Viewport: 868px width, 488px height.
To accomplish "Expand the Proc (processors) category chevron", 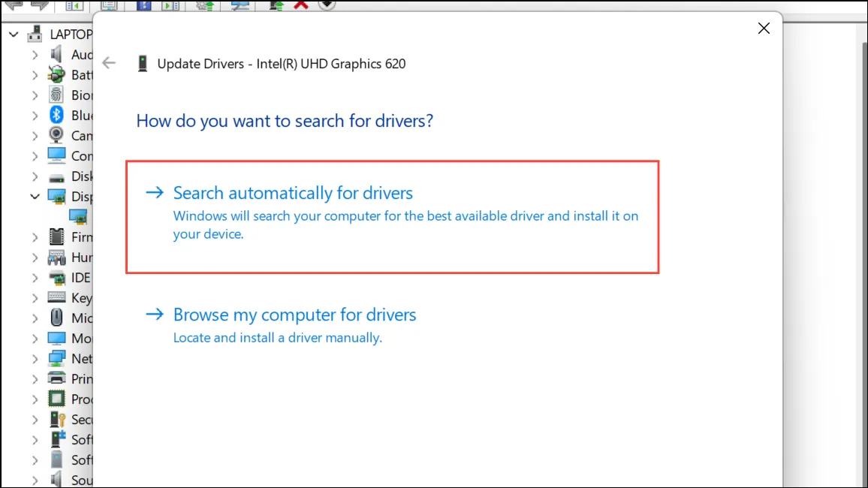I will [35, 399].
